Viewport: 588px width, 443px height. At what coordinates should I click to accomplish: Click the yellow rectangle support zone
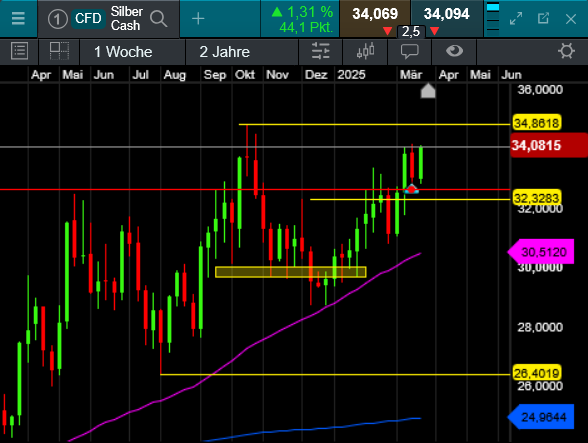coord(291,272)
